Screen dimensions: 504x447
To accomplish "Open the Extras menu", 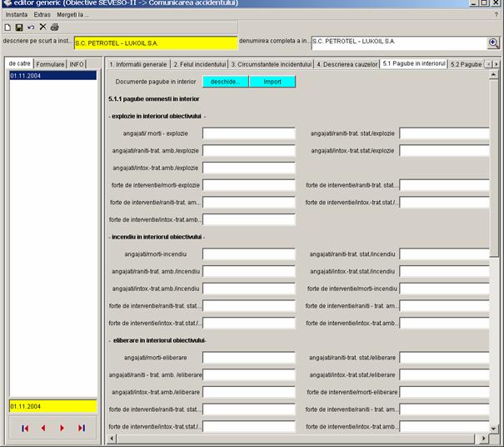I will pyautogui.click(x=42, y=15).
